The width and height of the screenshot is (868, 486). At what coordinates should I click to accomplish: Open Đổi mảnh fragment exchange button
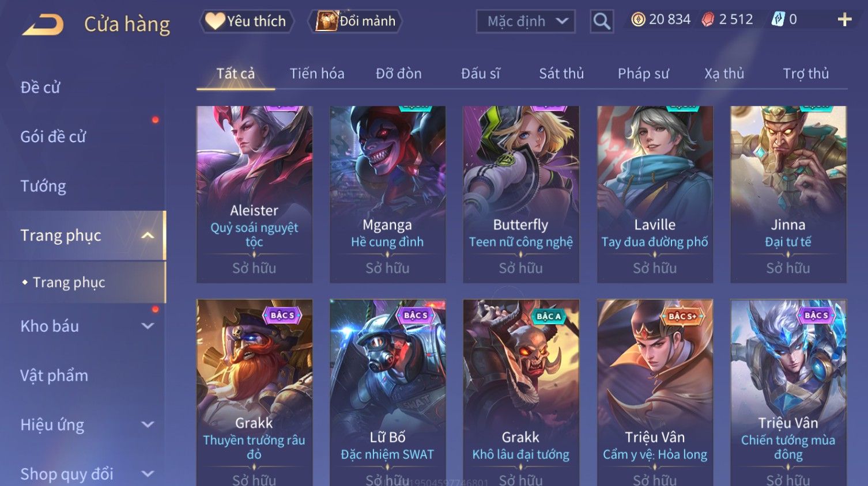(356, 21)
